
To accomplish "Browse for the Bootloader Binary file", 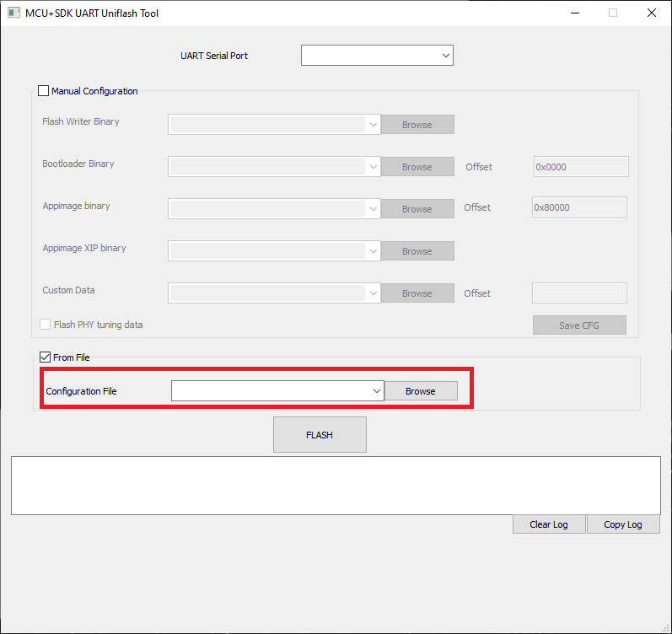I will point(417,167).
